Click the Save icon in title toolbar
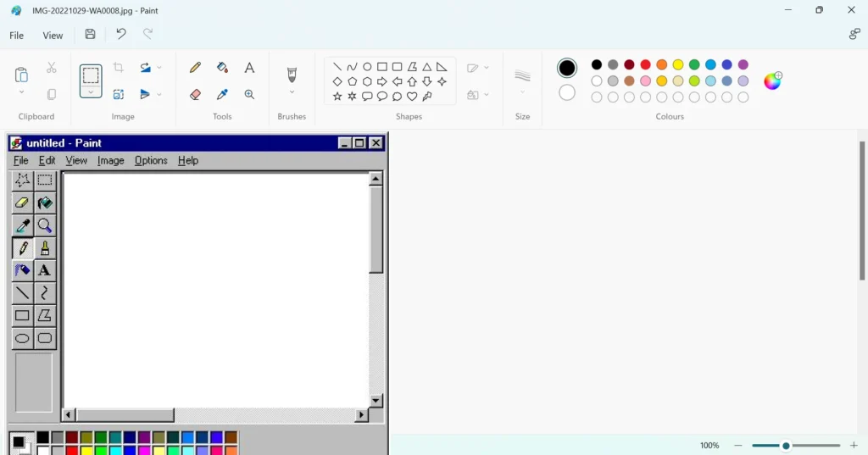 [x=90, y=35]
